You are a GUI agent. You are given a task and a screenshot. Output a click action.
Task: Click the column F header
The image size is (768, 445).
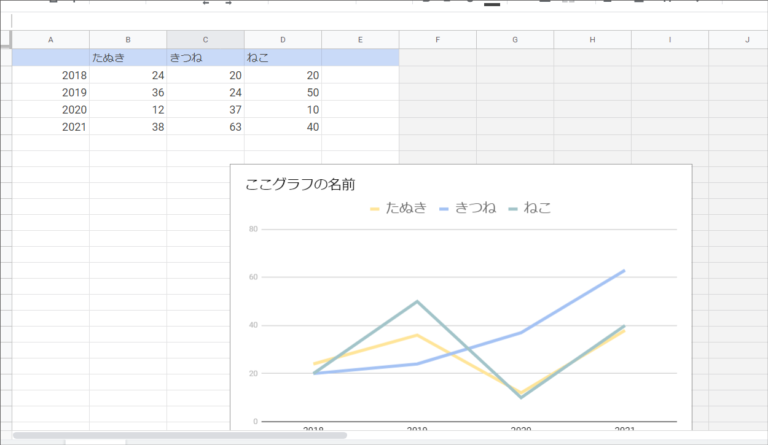(x=437, y=39)
